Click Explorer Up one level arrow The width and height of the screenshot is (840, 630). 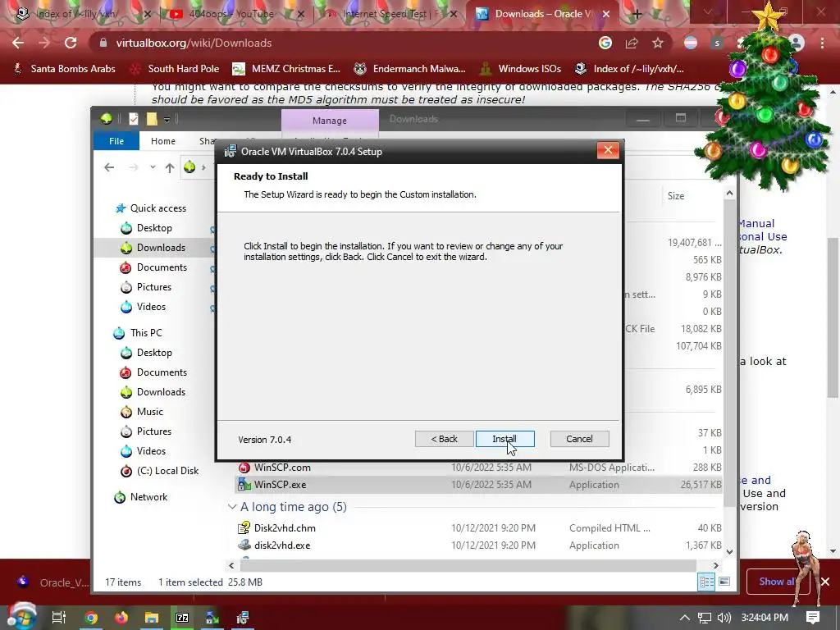coord(170,167)
